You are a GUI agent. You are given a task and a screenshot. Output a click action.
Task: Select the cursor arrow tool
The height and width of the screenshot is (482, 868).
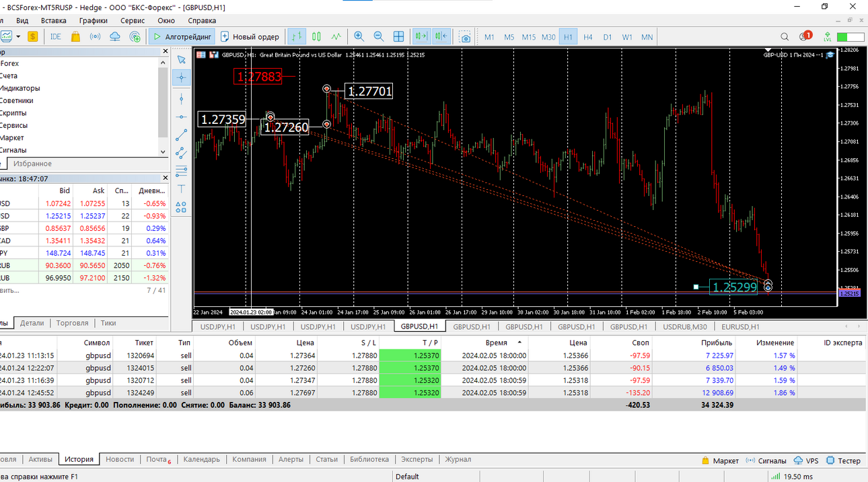click(x=181, y=59)
